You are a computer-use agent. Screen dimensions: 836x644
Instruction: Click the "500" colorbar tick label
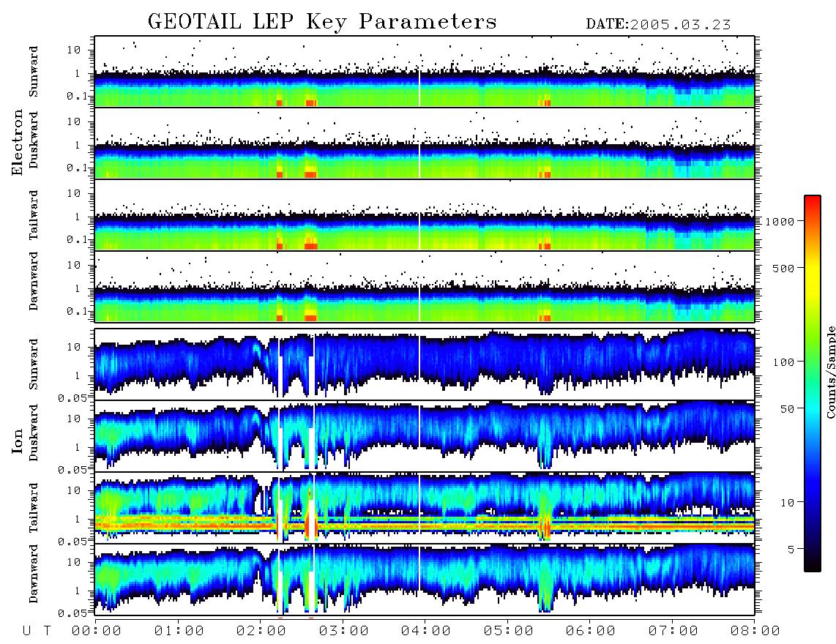pos(783,268)
